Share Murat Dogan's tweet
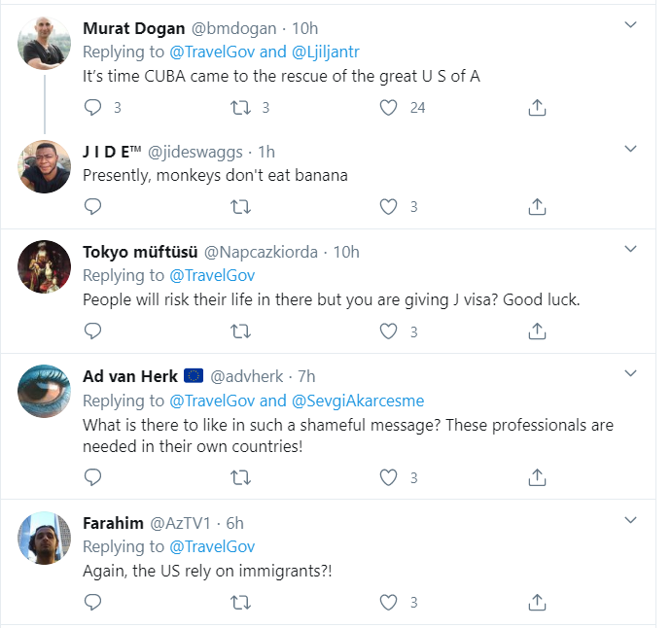The image size is (672, 628). [x=537, y=108]
